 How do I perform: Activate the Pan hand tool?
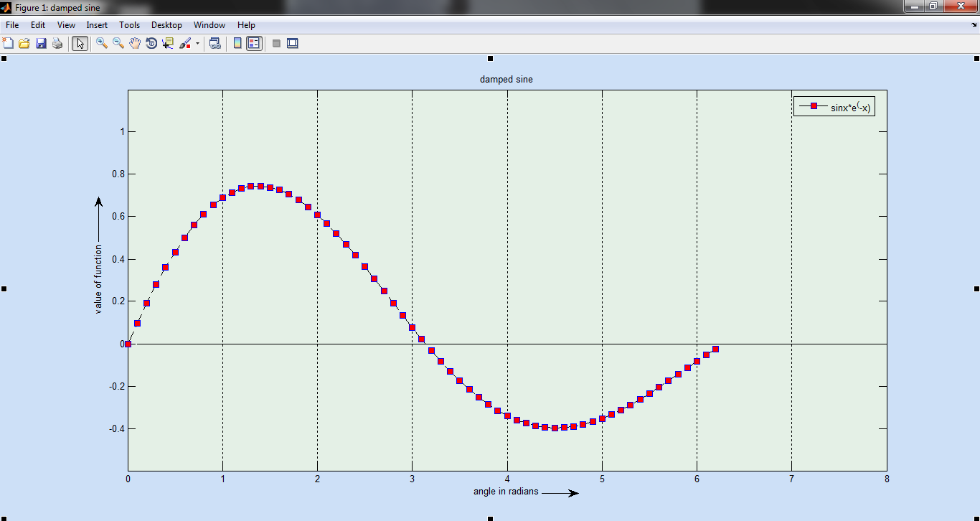click(134, 43)
